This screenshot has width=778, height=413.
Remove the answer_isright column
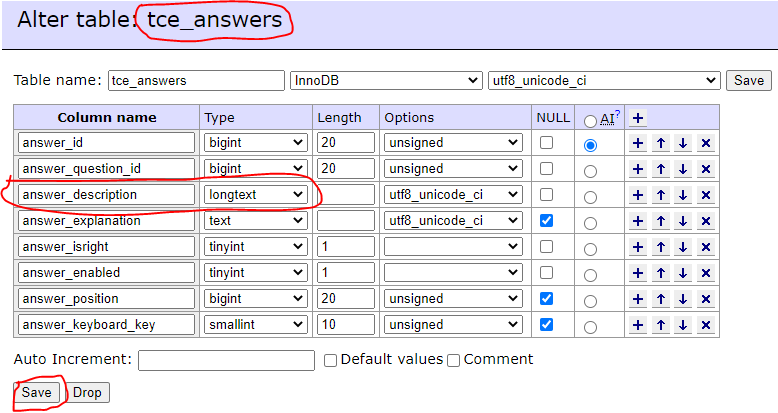click(x=706, y=247)
